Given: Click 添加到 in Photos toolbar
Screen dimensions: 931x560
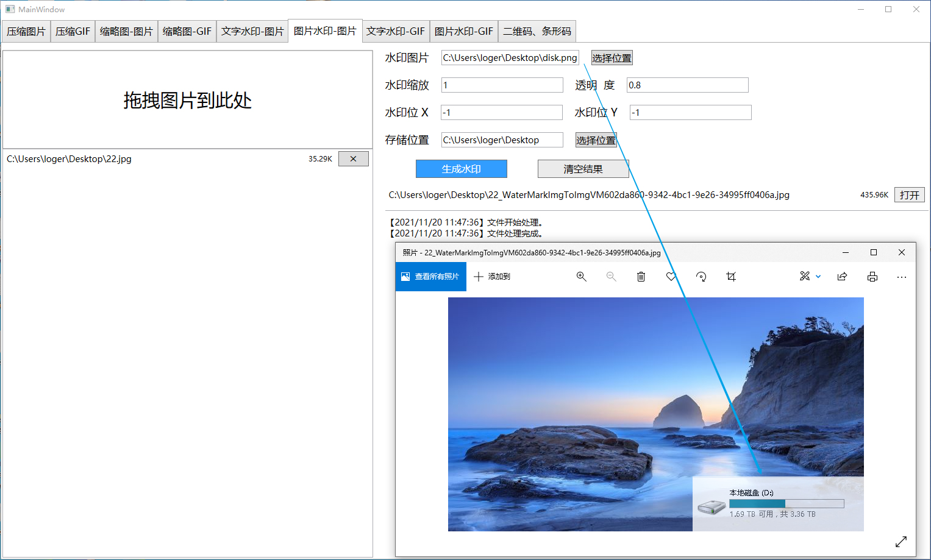Looking at the screenshot, I should point(492,277).
